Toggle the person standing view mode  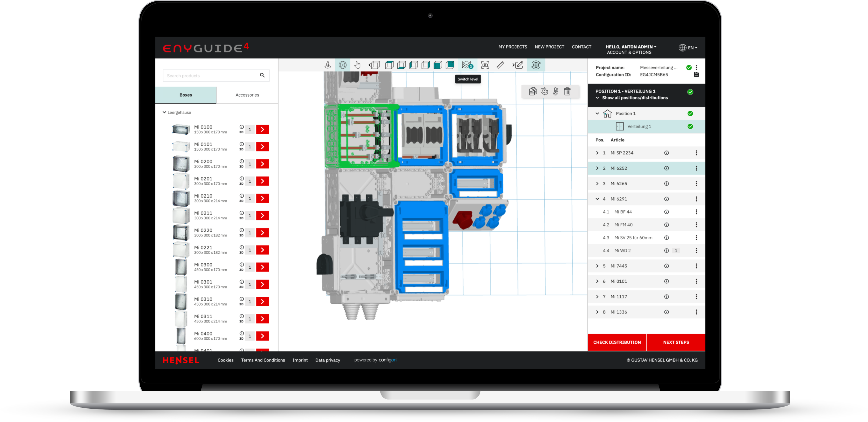pos(328,65)
